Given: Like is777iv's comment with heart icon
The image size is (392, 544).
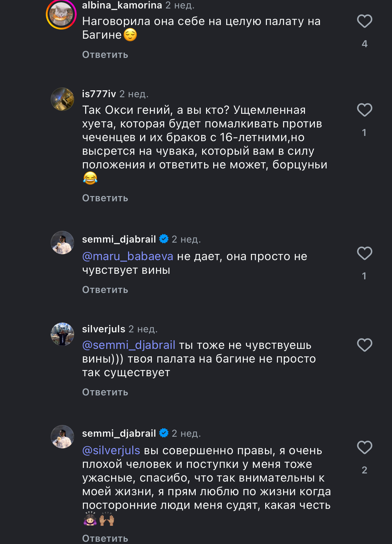Looking at the screenshot, I should point(364,110).
